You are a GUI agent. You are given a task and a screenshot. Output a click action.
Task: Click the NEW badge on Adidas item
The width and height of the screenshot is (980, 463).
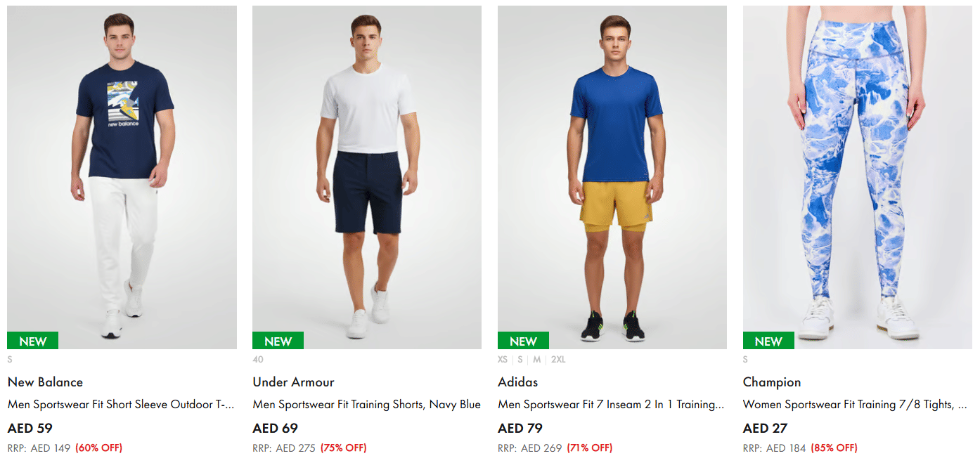(523, 341)
